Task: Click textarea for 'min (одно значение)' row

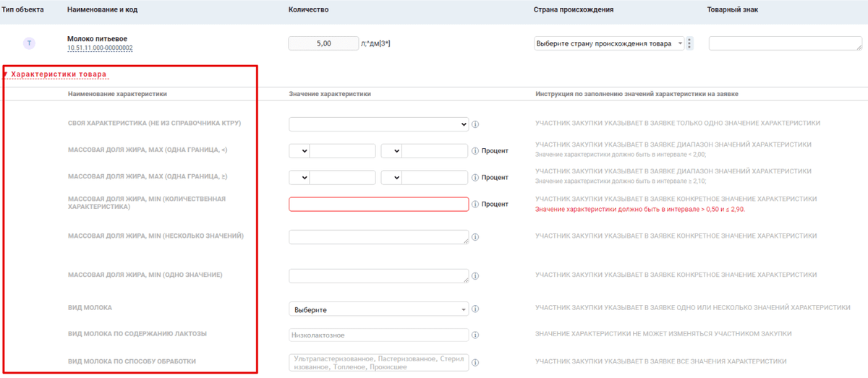Action: point(378,276)
